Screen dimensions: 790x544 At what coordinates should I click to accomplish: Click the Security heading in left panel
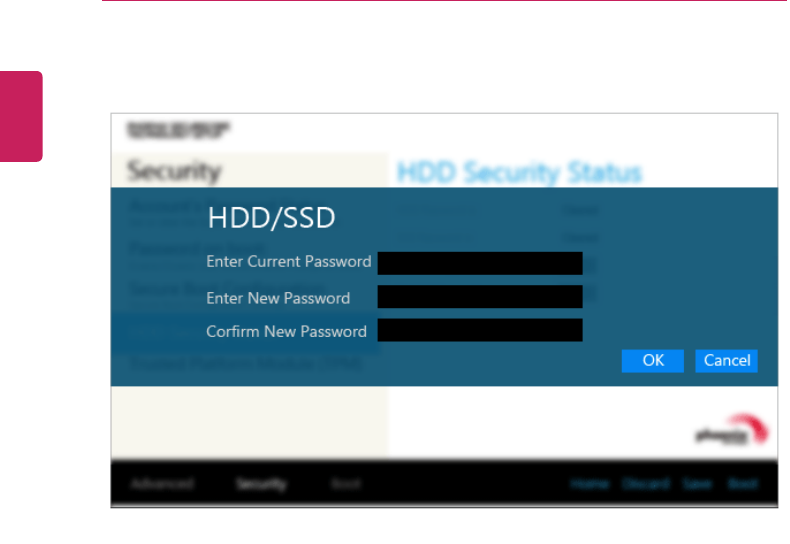(174, 171)
